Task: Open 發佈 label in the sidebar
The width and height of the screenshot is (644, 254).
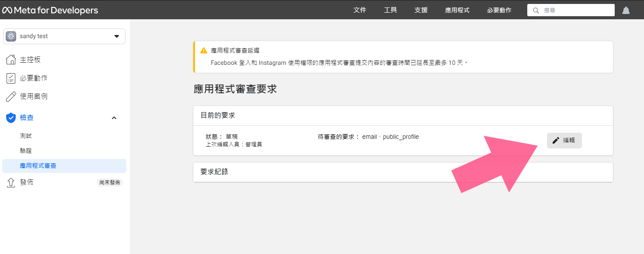Action: click(x=27, y=182)
